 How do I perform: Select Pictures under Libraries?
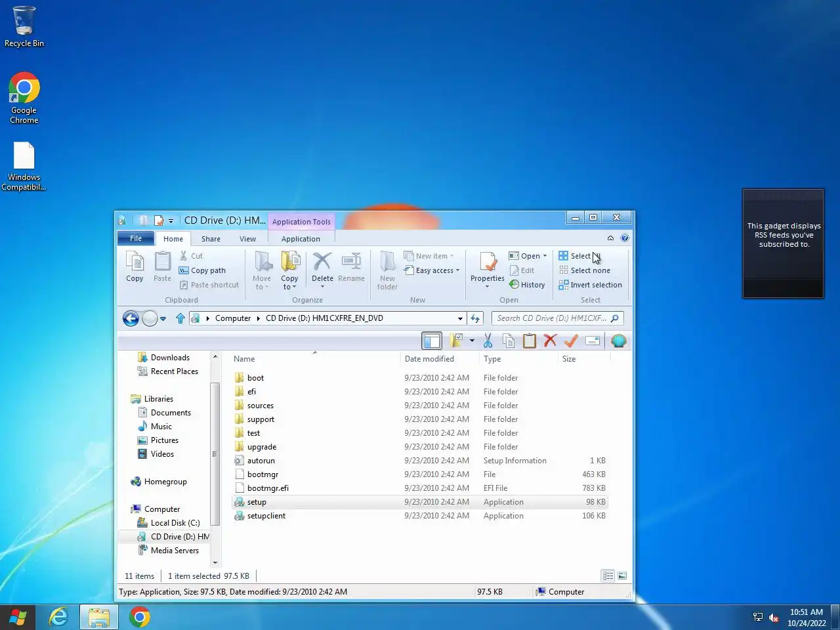click(164, 440)
